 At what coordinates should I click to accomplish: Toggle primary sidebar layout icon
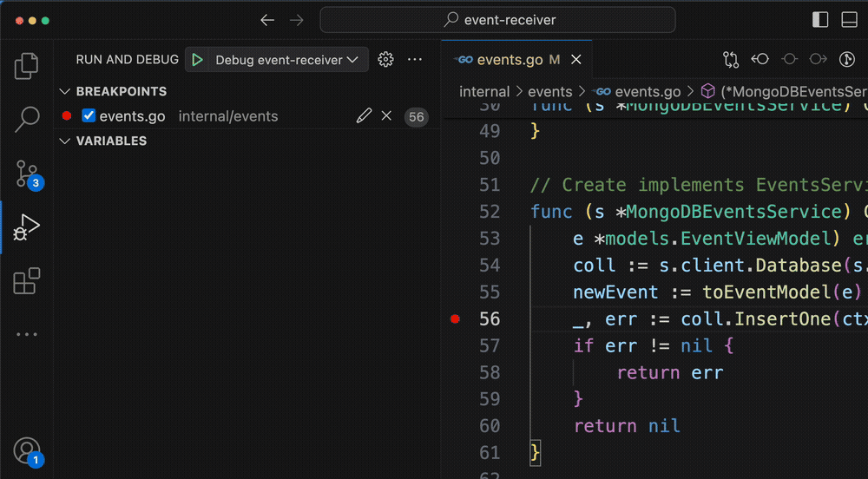[x=820, y=20]
